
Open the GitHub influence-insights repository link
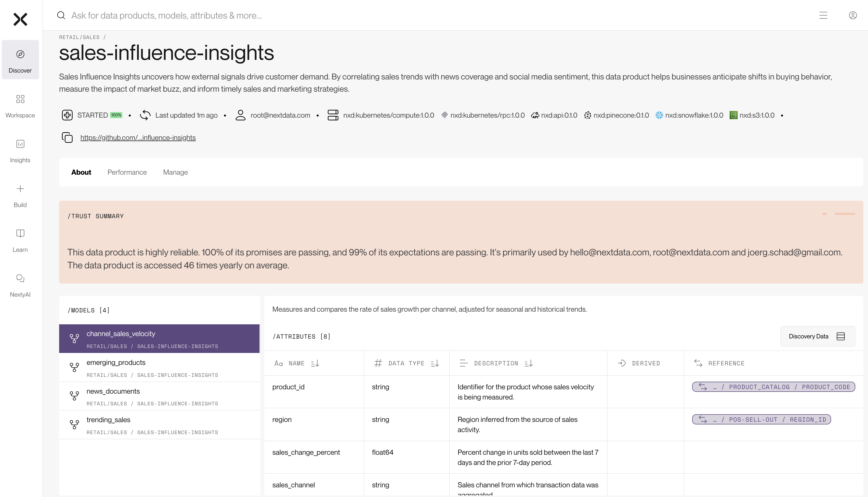tap(138, 137)
